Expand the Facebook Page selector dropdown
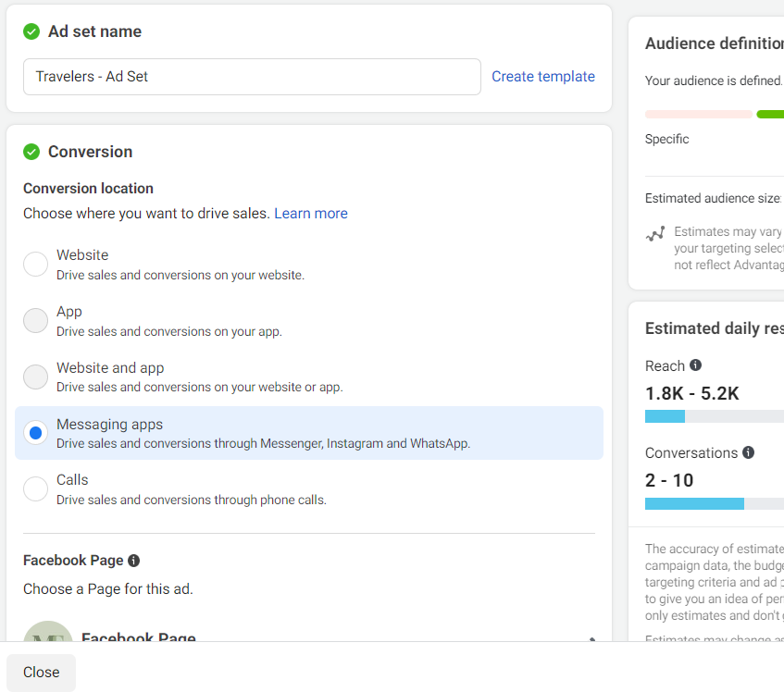The height and width of the screenshot is (692, 784). point(590,636)
